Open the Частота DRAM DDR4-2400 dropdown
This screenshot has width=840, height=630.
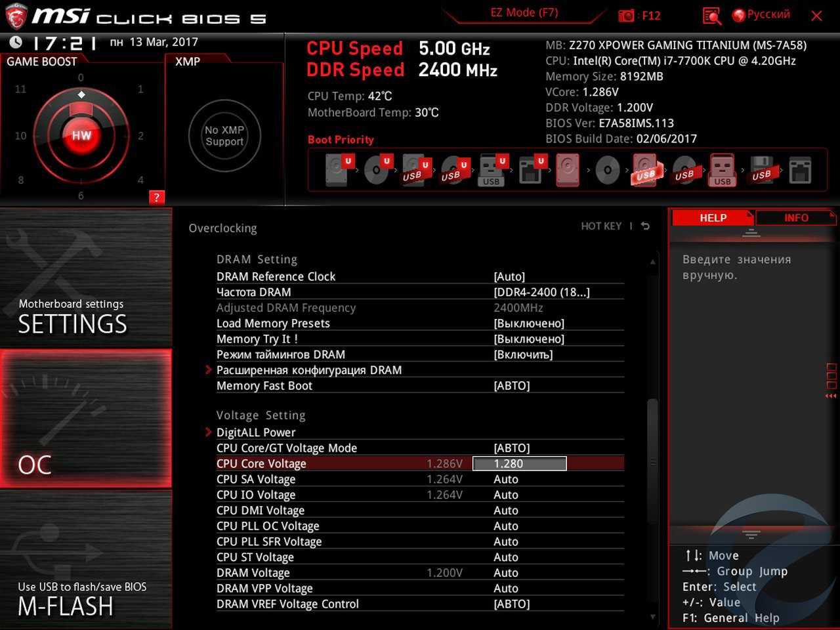(x=541, y=293)
